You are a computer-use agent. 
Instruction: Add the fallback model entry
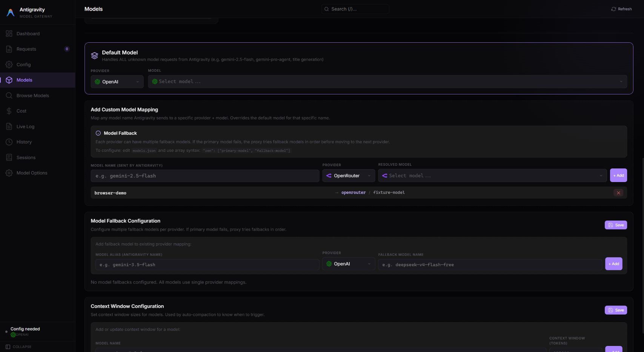coord(614,264)
